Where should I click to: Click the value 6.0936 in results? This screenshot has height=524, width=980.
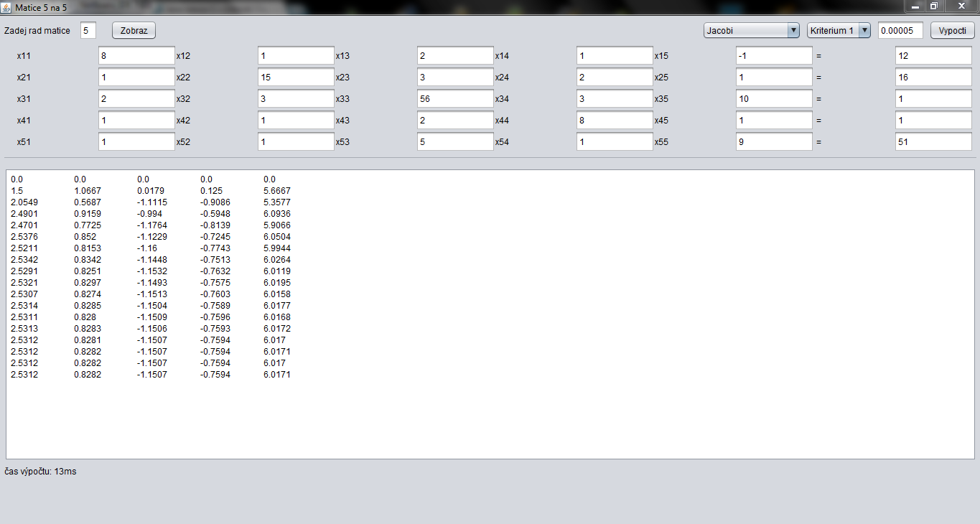coord(277,214)
